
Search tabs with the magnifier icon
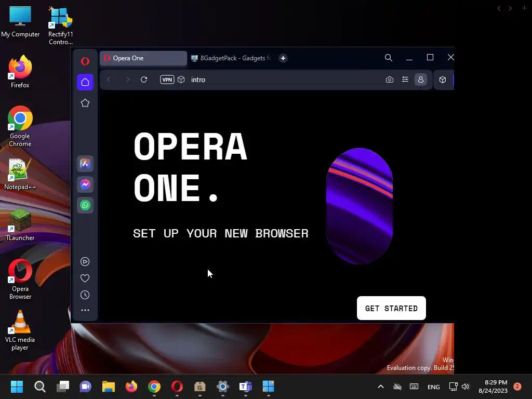coord(389,58)
